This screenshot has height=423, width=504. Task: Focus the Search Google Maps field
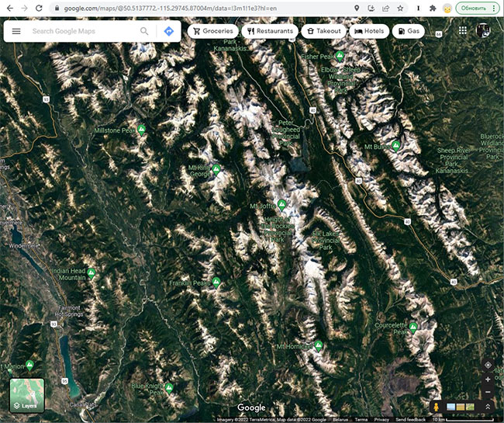84,31
